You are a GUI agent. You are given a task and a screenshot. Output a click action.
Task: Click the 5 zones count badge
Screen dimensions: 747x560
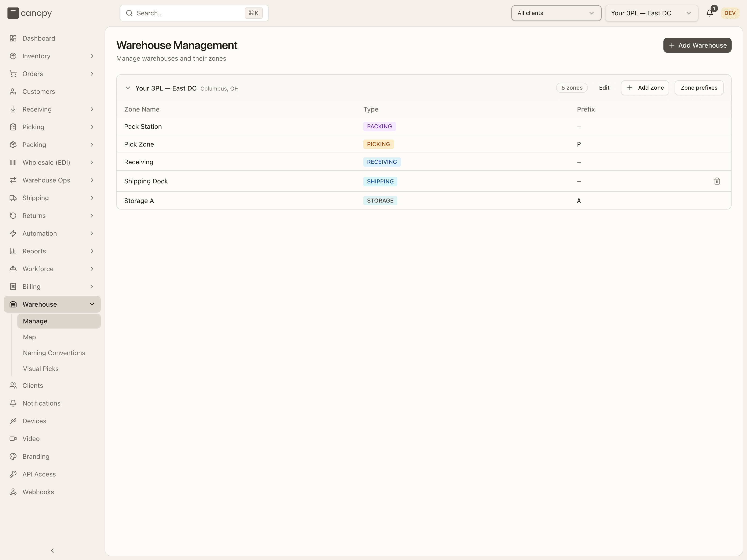point(572,88)
